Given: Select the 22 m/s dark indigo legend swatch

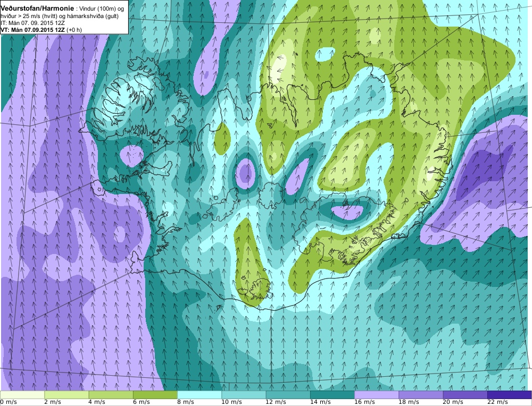Looking at the screenshot, I should coord(510,395).
